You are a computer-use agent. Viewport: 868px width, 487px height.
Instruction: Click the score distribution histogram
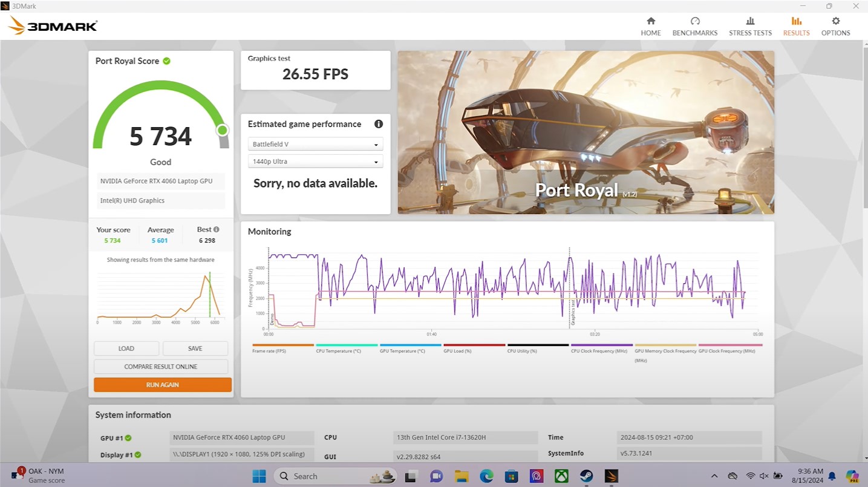(x=160, y=296)
